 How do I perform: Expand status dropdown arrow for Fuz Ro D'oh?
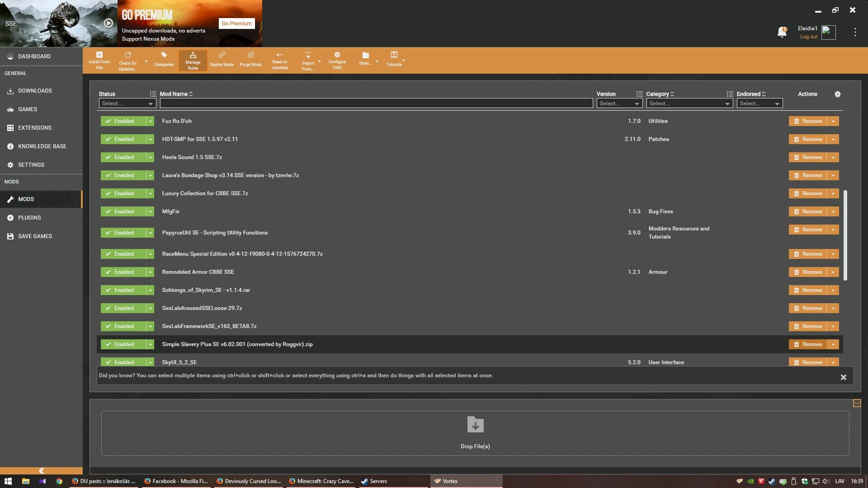150,121
